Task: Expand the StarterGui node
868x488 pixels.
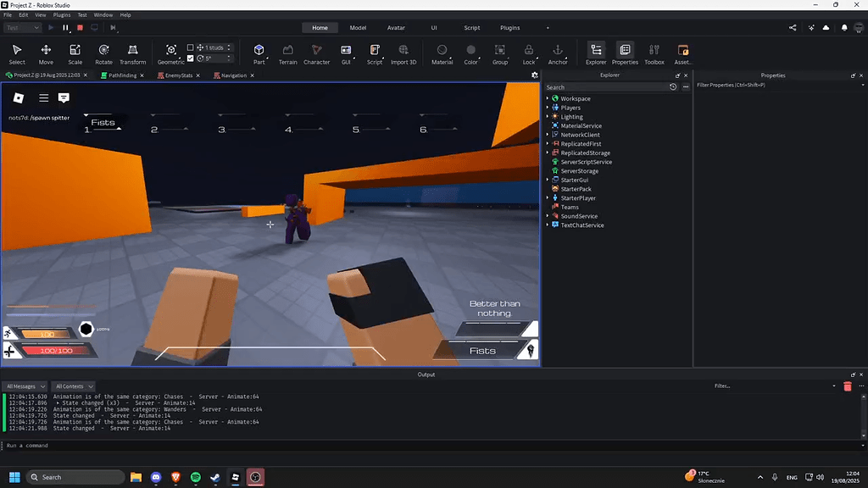Action: tap(548, 180)
